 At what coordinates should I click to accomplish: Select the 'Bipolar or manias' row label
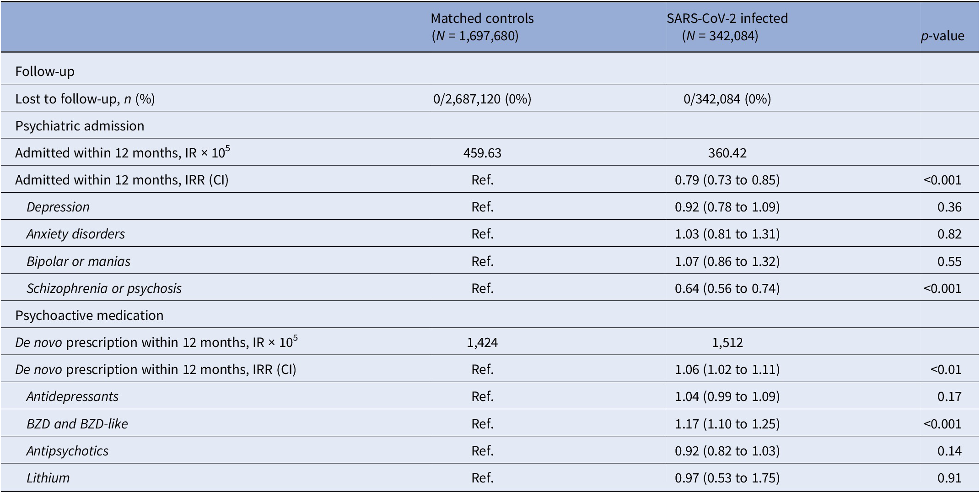[x=78, y=261]
